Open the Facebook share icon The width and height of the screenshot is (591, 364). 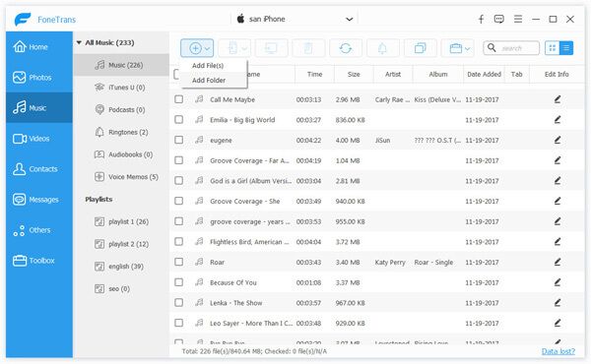[481, 20]
